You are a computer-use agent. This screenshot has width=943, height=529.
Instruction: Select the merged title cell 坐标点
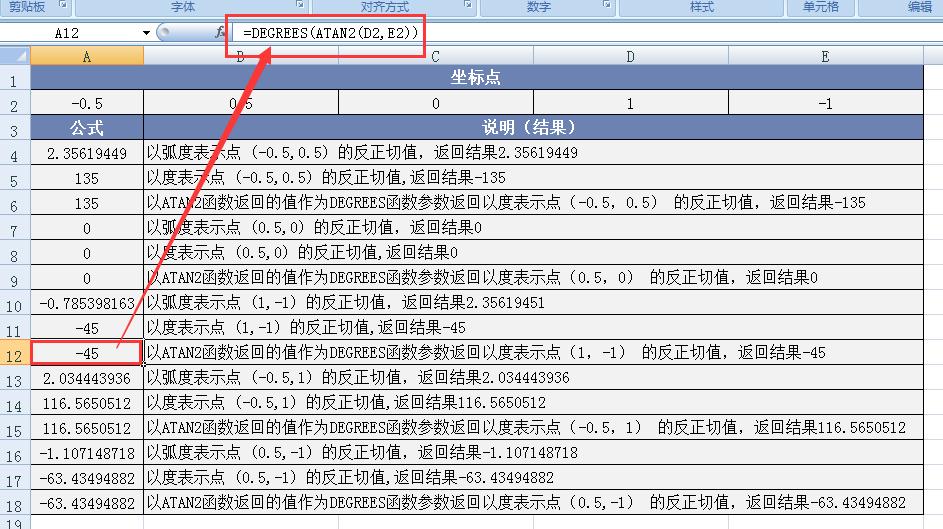(x=477, y=78)
